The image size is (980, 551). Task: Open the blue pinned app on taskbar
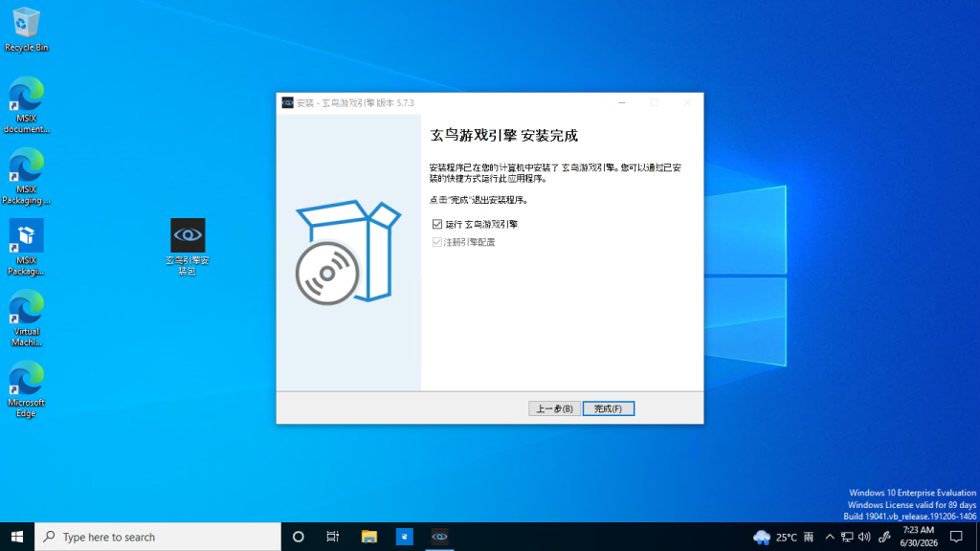pos(405,537)
